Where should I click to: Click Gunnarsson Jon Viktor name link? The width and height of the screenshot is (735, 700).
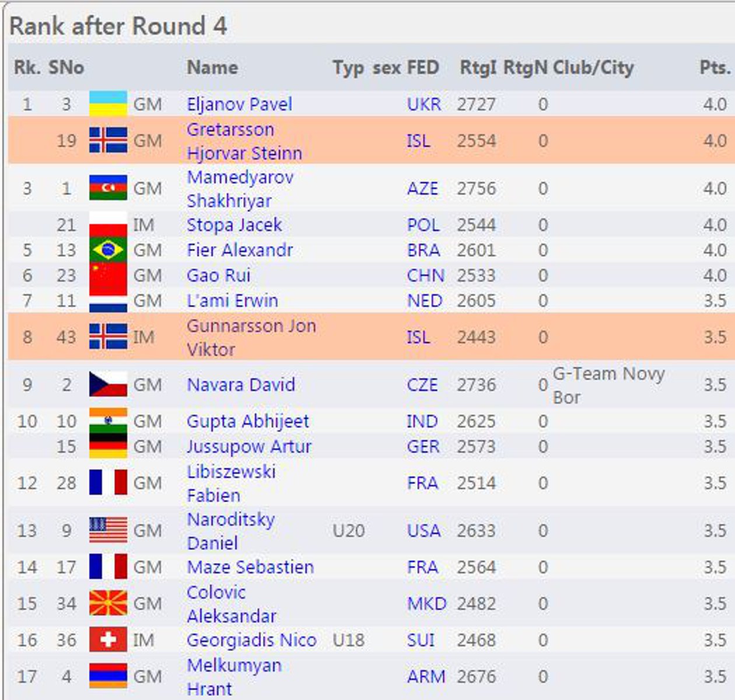(x=251, y=337)
